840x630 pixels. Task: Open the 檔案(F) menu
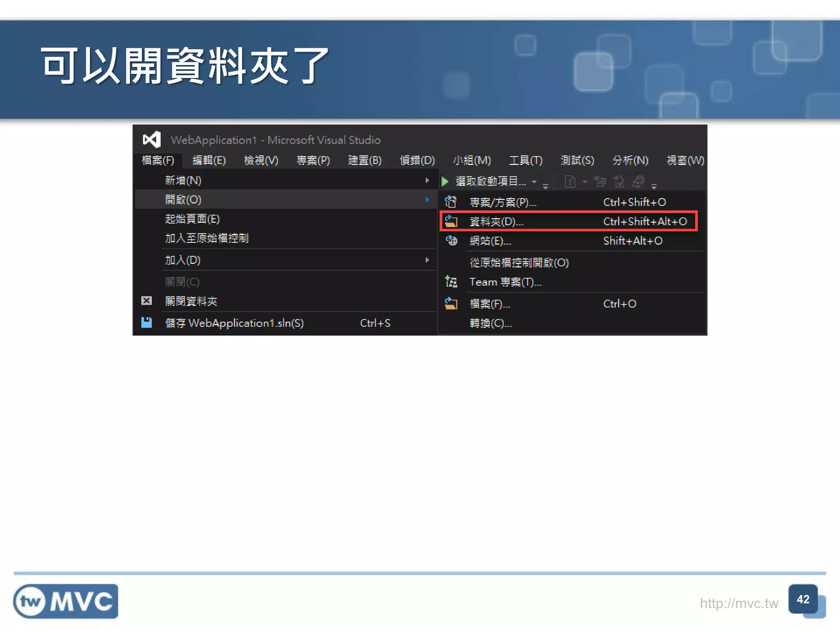158,160
